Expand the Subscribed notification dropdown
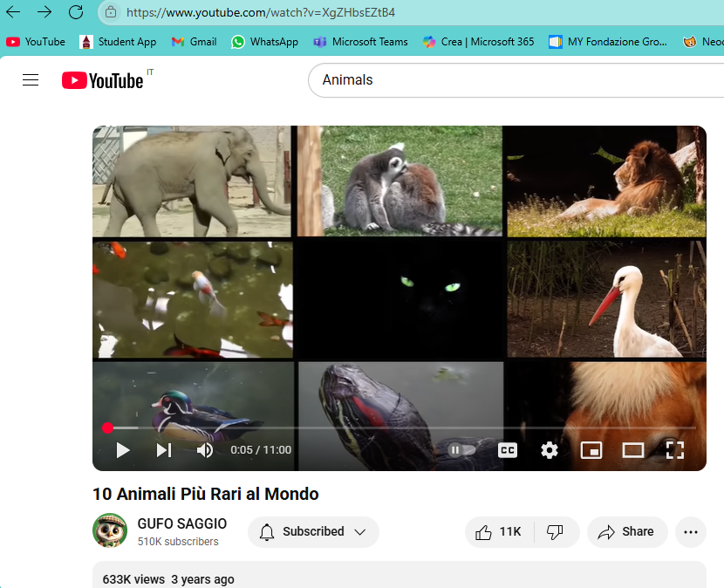 [x=313, y=531]
